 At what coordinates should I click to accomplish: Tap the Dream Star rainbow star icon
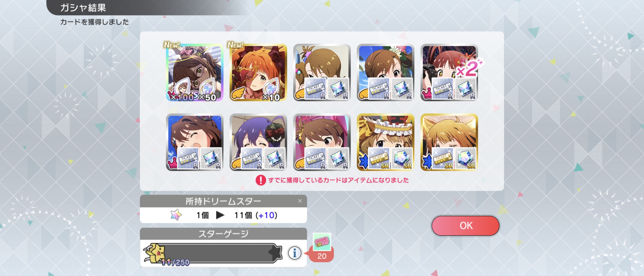click(x=176, y=215)
